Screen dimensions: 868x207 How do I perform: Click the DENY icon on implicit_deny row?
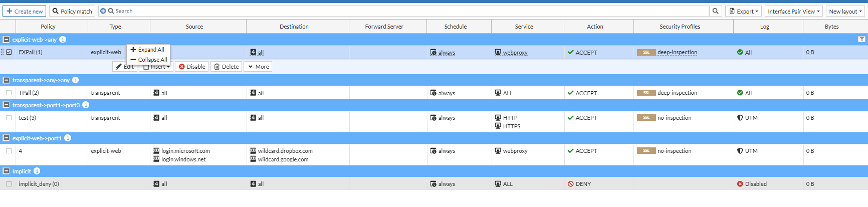[570, 184]
